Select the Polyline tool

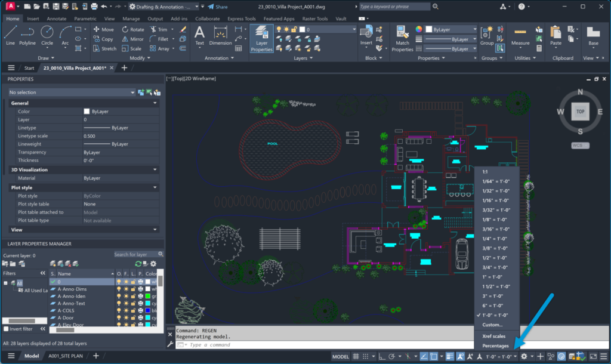pyautogui.click(x=27, y=35)
